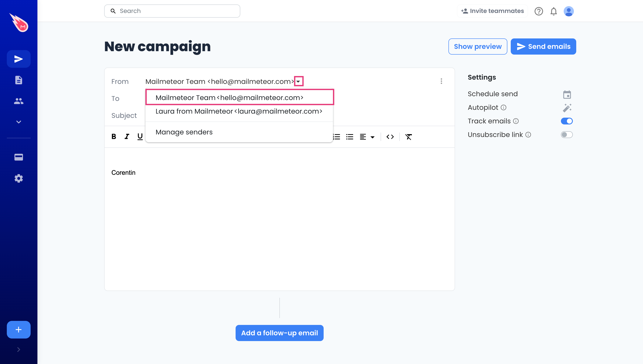The image size is (643, 364).
Task: Open Schedule send calendar icon
Action: tap(567, 95)
